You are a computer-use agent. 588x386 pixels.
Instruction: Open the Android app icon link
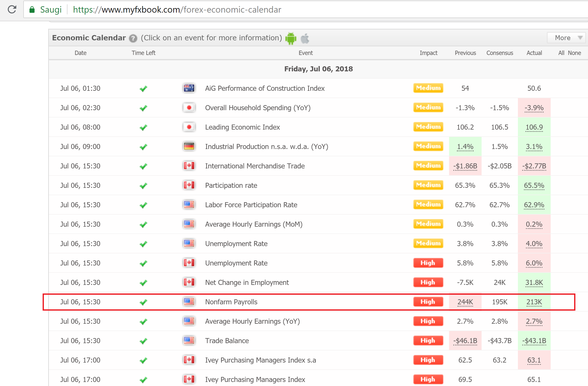(291, 38)
